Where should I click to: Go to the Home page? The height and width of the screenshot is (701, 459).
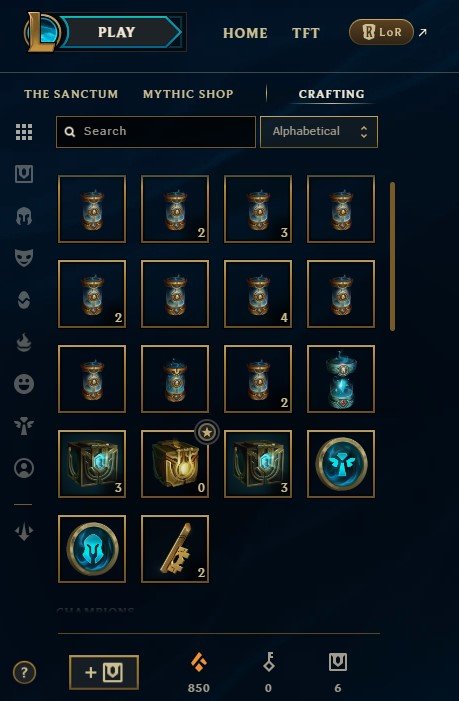point(245,33)
